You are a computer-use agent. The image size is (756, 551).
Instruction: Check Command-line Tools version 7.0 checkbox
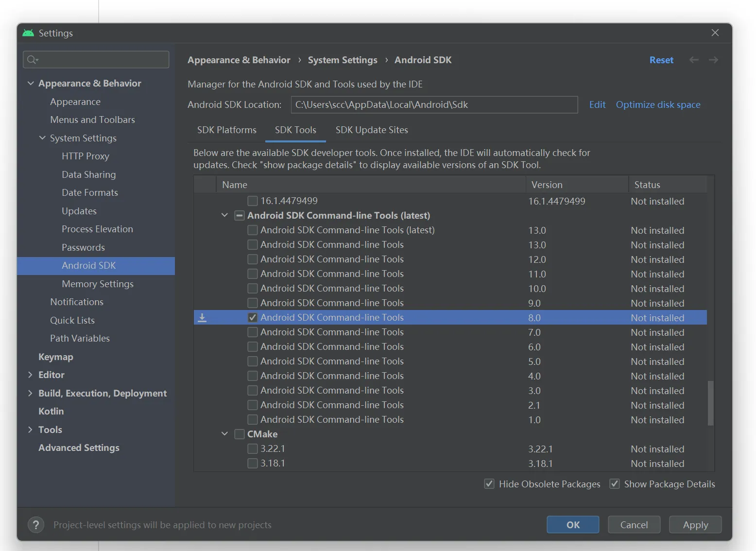click(253, 332)
